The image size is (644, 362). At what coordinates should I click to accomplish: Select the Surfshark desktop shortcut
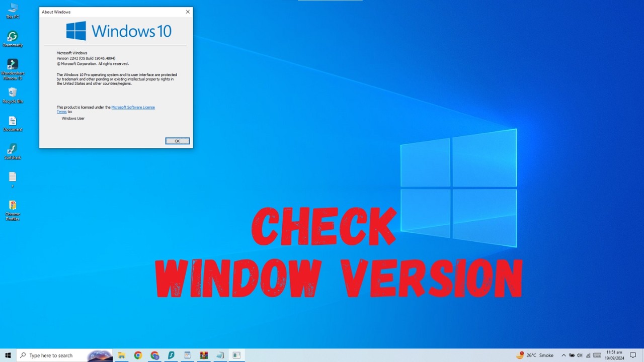click(x=13, y=152)
